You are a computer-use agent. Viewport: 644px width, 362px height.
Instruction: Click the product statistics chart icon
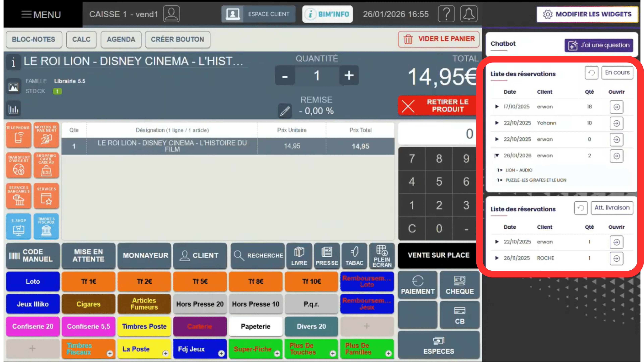(x=13, y=108)
